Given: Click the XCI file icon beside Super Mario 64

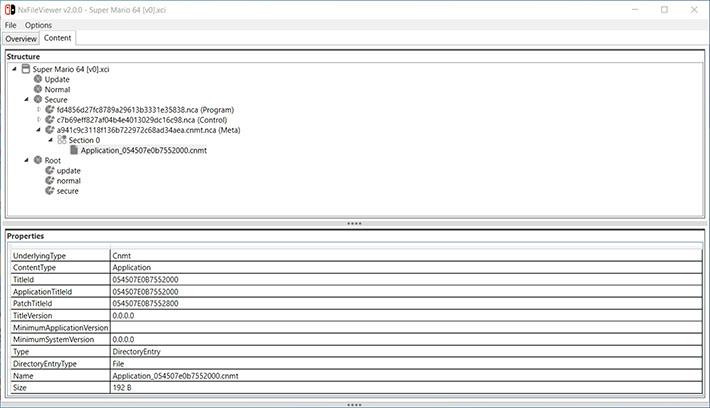Looking at the screenshot, I should point(26,69).
